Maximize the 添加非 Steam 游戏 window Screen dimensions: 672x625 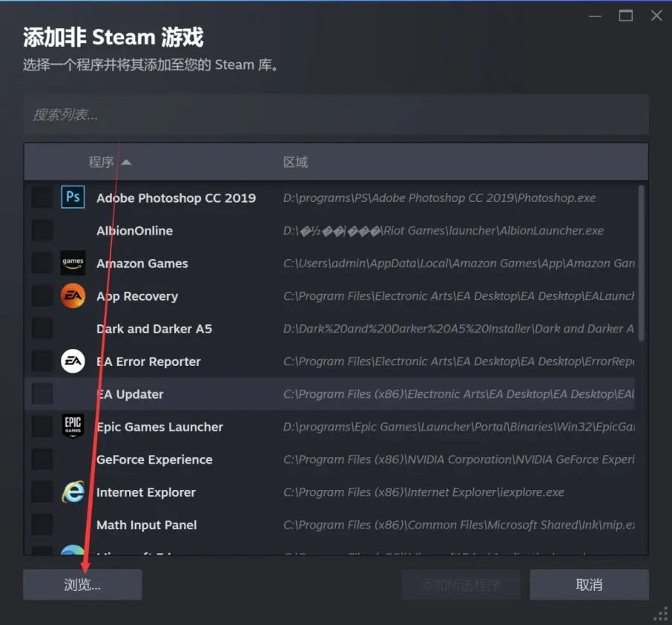(x=626, y=16)
